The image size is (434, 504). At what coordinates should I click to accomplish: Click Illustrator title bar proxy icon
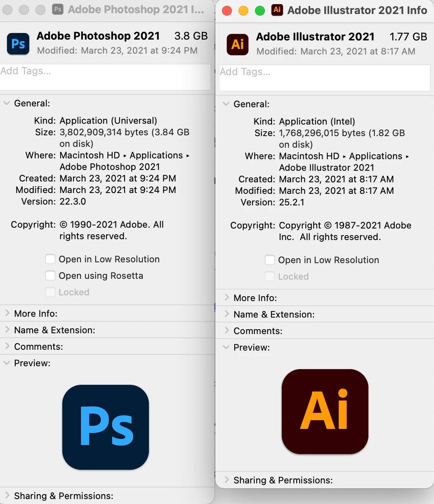(x=277, y=10)
